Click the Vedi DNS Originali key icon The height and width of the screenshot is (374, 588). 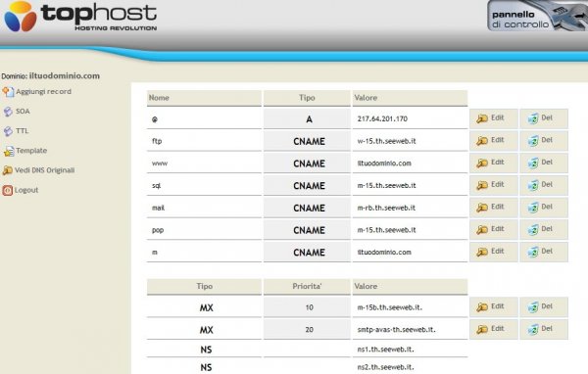[x=8, y=170]
